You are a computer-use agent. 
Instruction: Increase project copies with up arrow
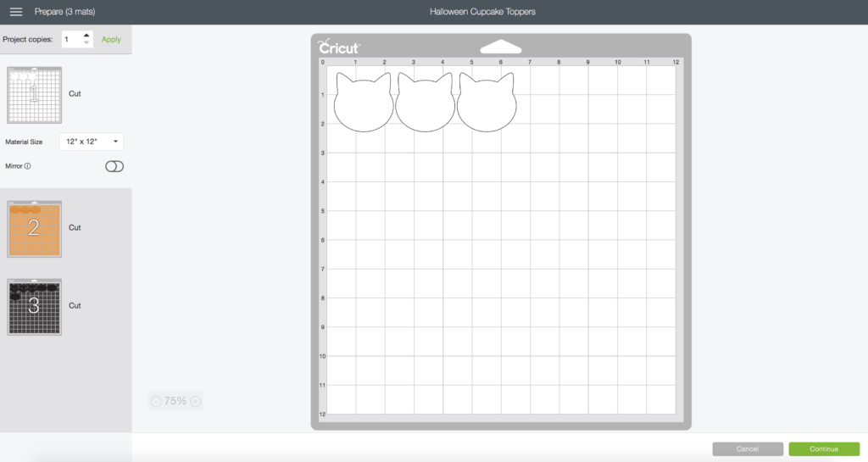[86, 36]
